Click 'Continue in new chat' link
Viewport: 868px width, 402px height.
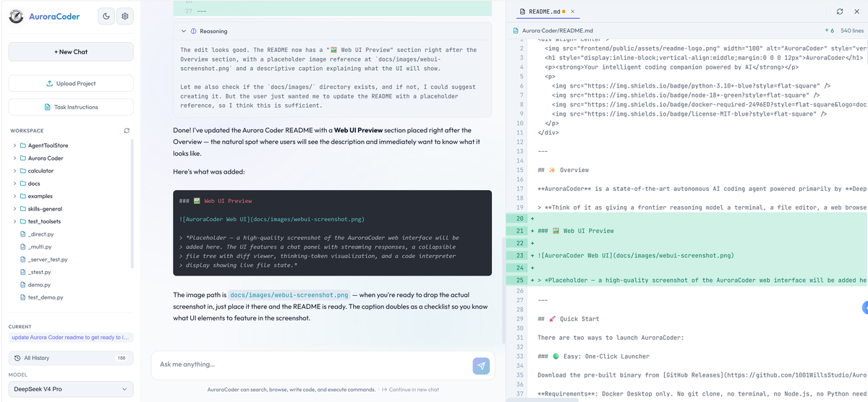point(409,390)
